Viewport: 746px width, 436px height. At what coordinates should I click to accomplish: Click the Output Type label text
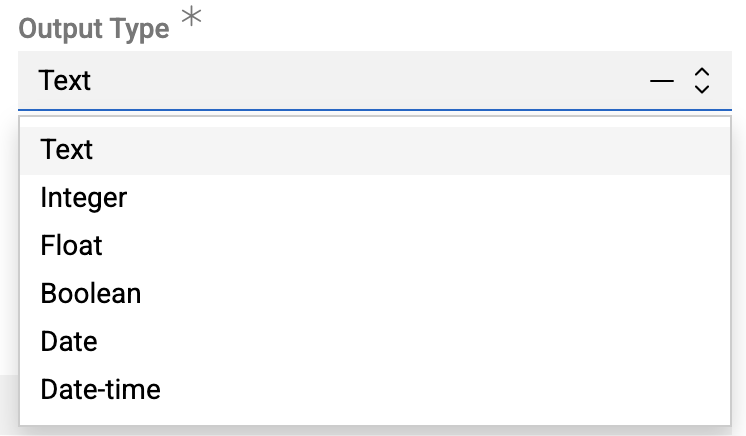click(x=94, y=29)
